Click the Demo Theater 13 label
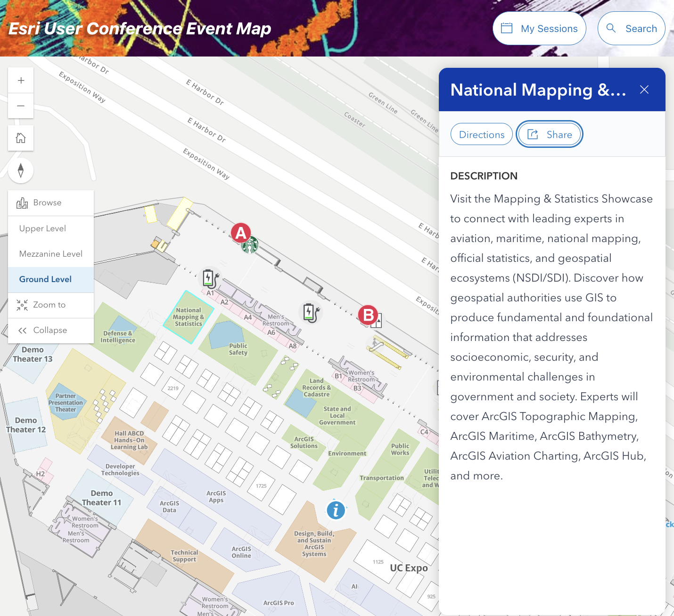 tap(33, 354)
